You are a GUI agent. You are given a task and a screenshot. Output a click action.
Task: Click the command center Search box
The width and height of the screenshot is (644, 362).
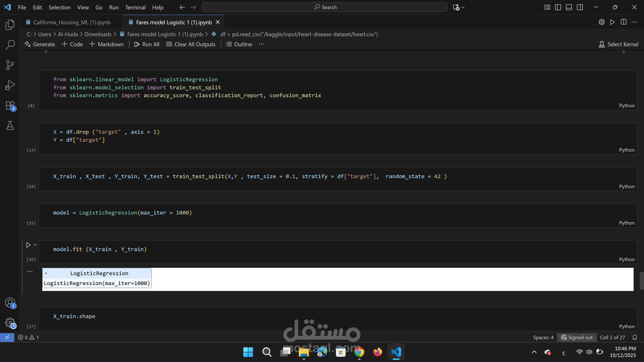(x=325, y=7)
